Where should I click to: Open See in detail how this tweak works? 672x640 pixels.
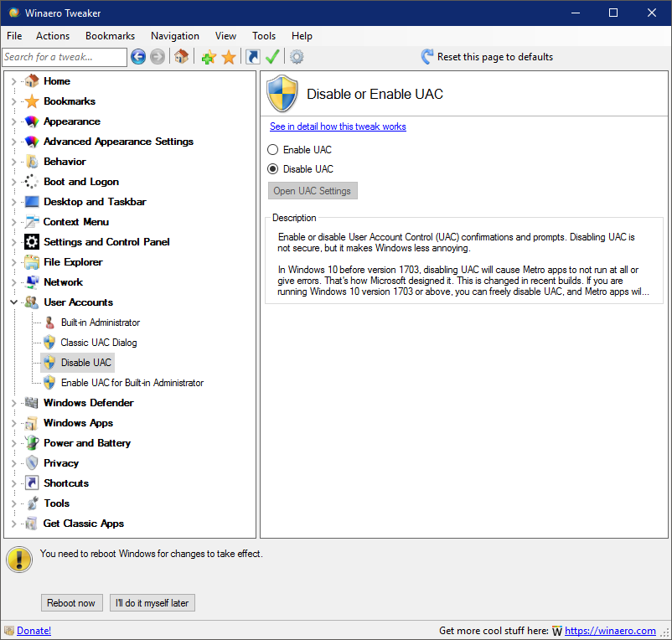pyautogui.click(x=338, y=126)
